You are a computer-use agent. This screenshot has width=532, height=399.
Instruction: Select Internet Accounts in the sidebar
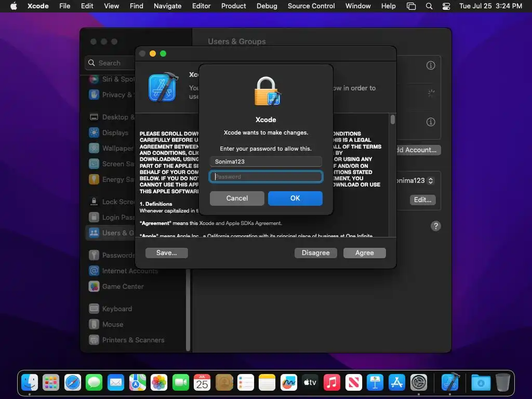[x=136, y=271]
